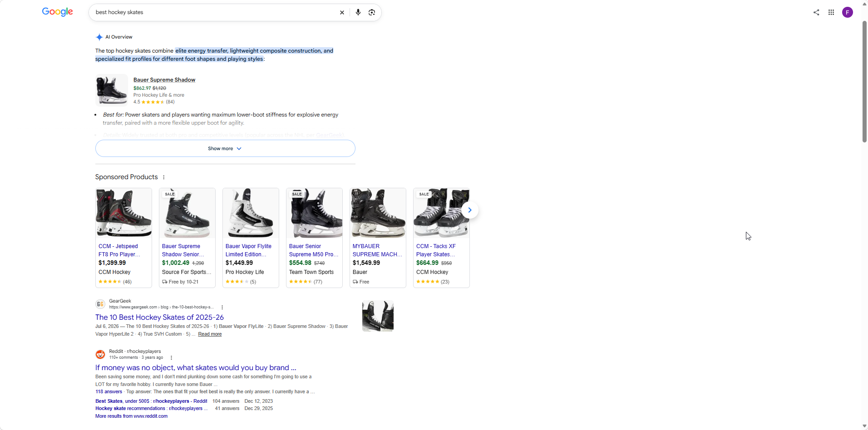
Task: Open Bauer Supreme Shadow AI Overview link
Action: tap(164, 80)
